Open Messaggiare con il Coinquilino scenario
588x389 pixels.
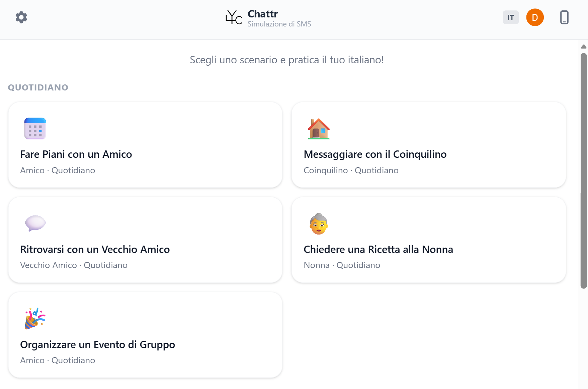[x=429, y=145]
